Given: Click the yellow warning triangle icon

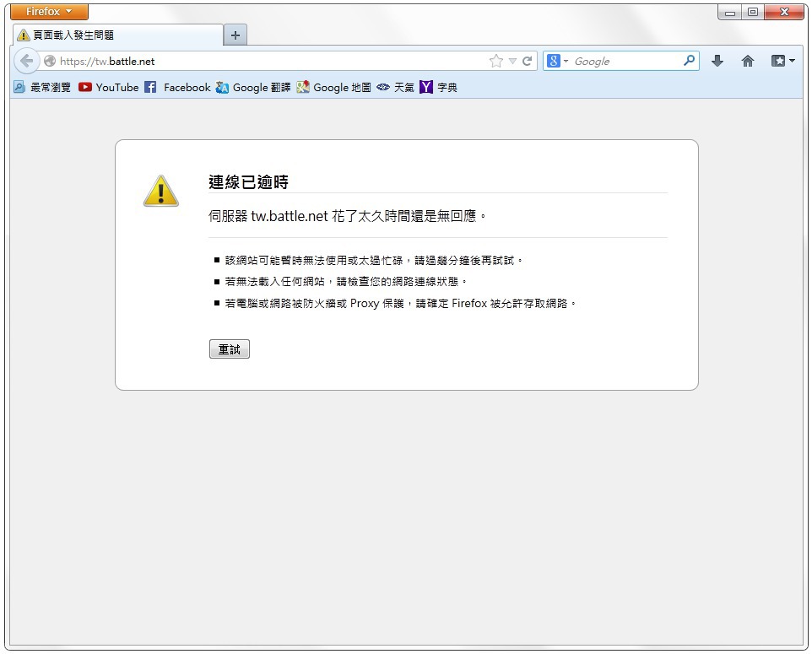Looking at the screenshot, I should [161, 191].
